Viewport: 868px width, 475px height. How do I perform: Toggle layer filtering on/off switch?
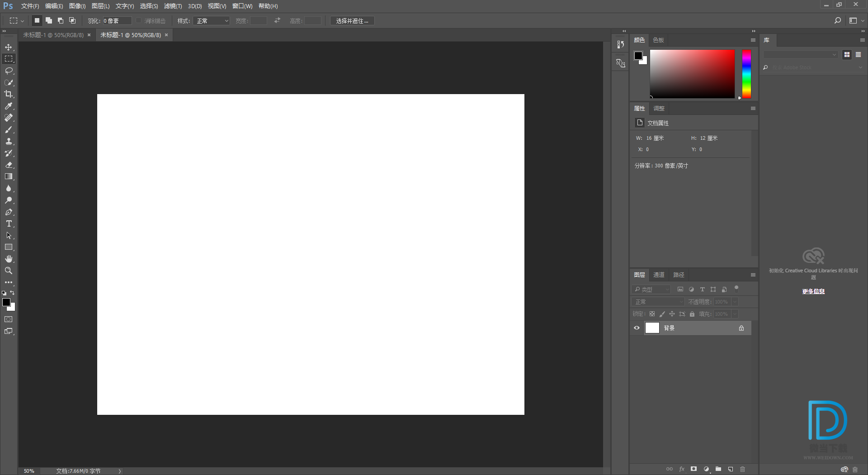[x=736, y=289]
